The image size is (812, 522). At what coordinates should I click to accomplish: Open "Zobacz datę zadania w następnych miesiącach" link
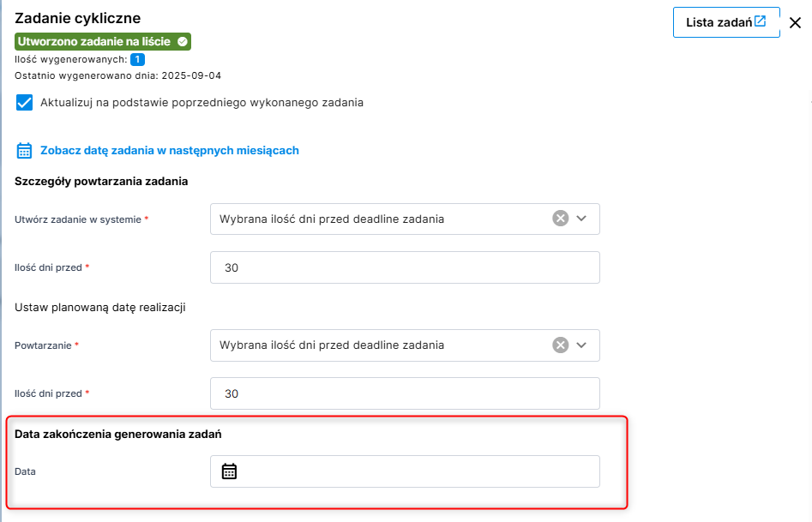click(x=170, y=151)
